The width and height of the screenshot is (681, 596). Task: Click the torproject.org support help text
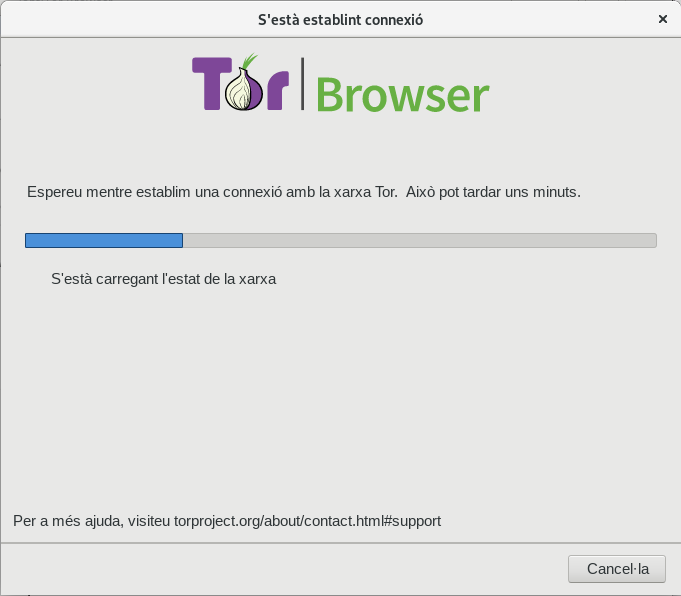(x=227, y=521)
